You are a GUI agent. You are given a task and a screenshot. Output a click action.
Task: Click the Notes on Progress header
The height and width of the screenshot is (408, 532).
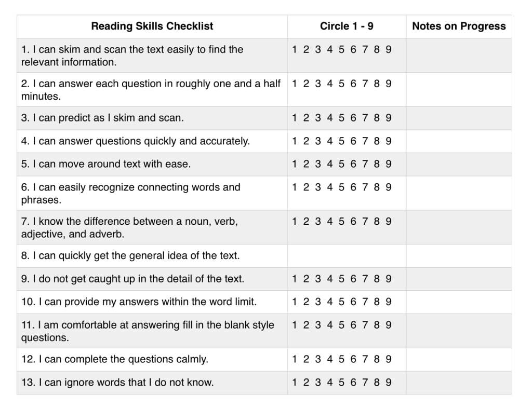coord(459,26)
